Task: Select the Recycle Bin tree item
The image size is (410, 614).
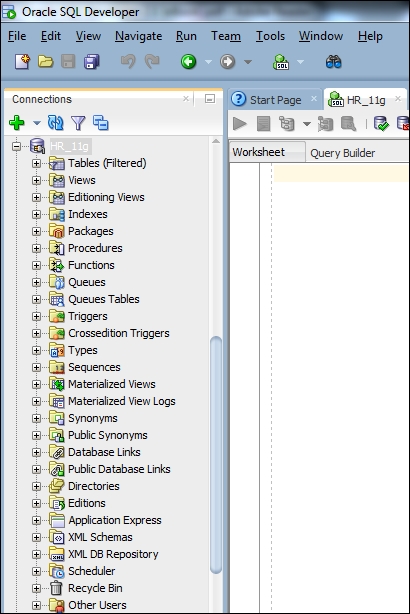Action: coord(95,588)
